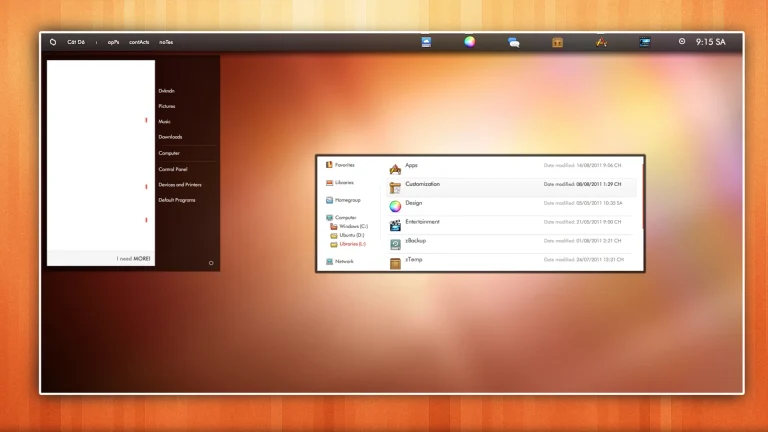768x432 pixels.
Task: Click date modified 14/08/2011 9:06 CH
Action: click(x=582, y=166)
